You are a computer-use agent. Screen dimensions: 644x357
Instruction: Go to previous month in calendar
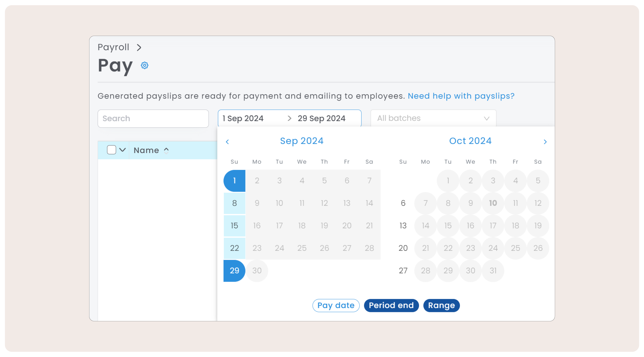pyautogui.click(x=227, y=142)
